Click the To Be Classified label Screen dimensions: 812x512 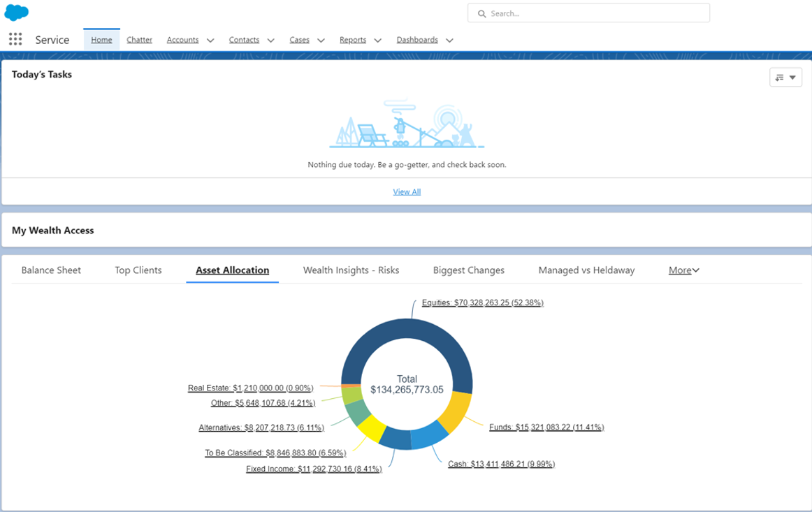(x=275, y=453)
